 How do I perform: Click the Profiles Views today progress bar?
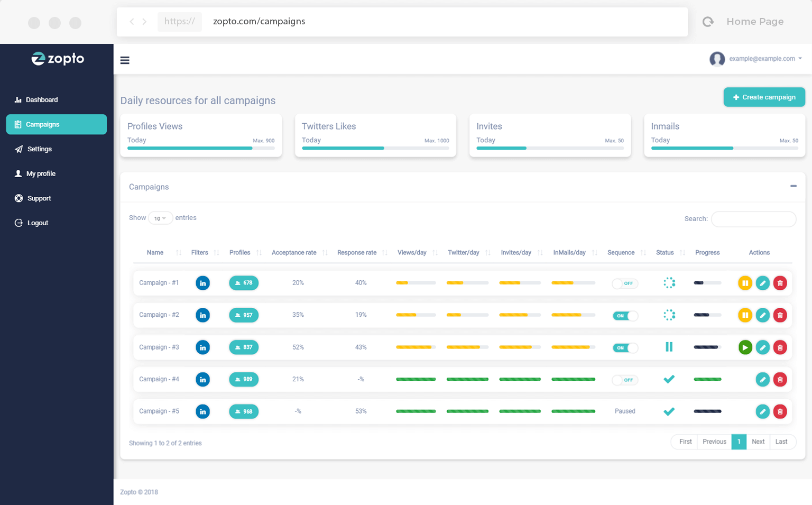tap(201, 148)
